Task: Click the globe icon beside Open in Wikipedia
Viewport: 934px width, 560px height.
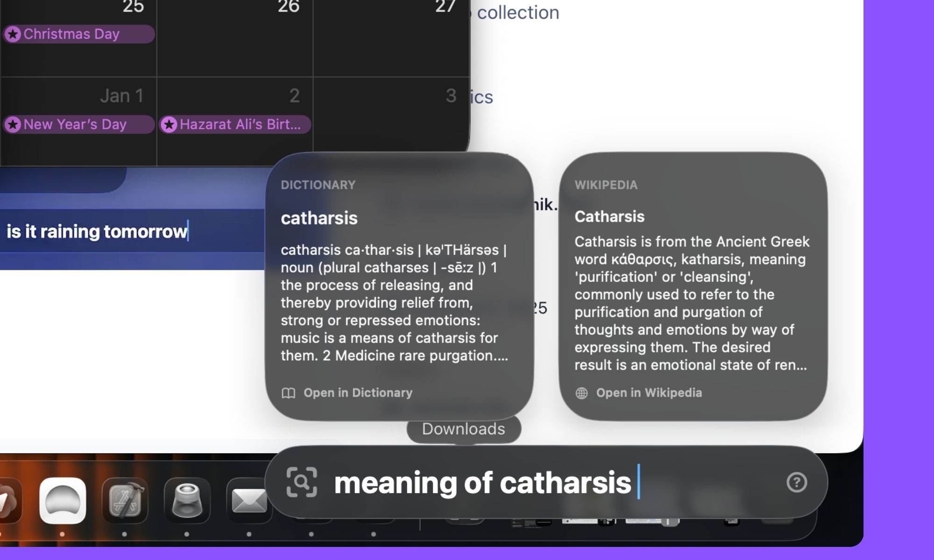Action: pos(582,392)
